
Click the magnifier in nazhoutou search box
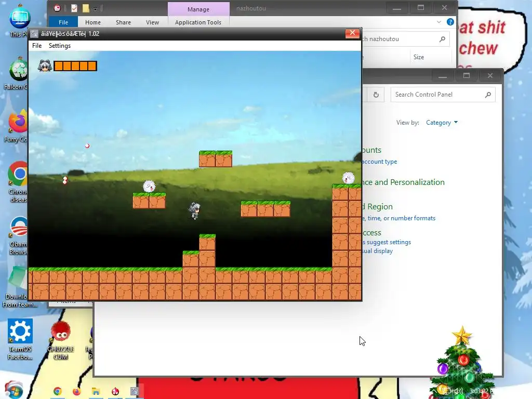442,39
